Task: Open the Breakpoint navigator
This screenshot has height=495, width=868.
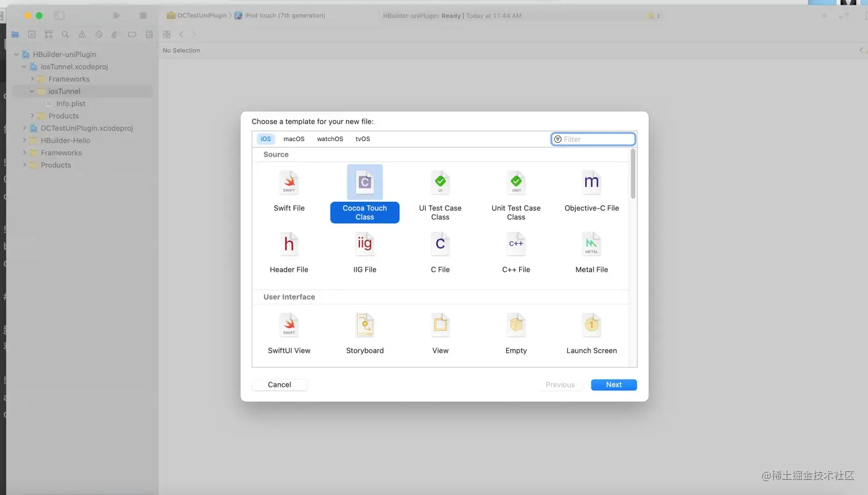Action: [x=131, y=34]
